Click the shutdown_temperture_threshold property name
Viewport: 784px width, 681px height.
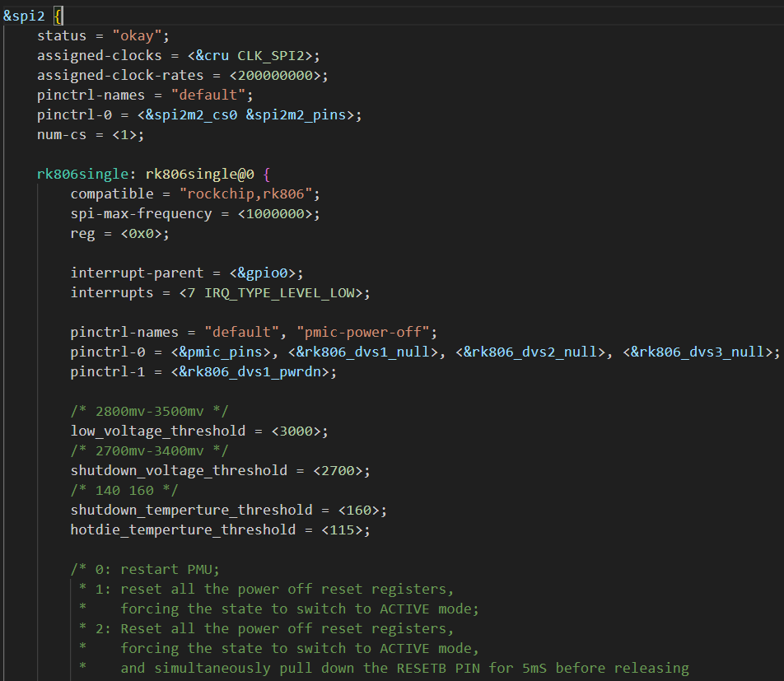(x=191, y=510)
